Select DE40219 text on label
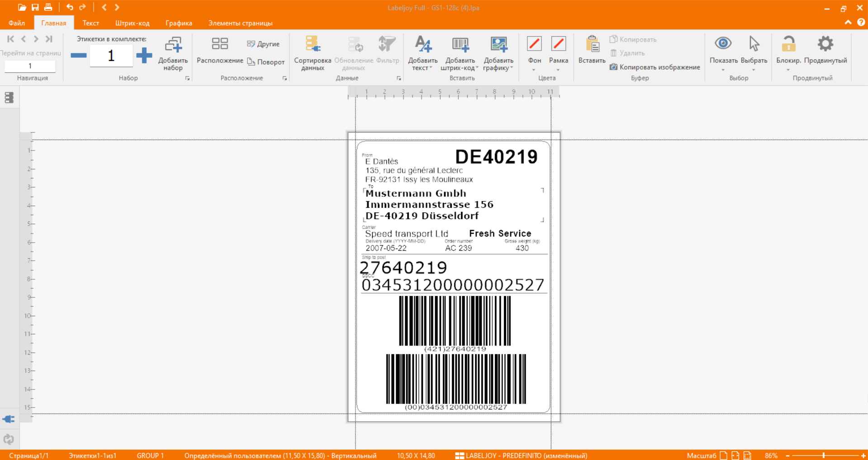Screen dimensions: 868x460 click(x=496, y=157)
